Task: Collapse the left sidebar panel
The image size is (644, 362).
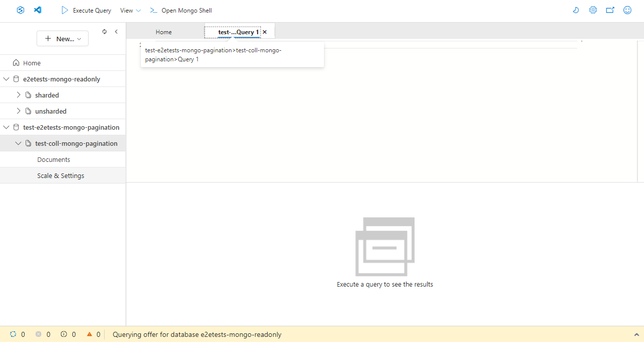Action: 116,32
